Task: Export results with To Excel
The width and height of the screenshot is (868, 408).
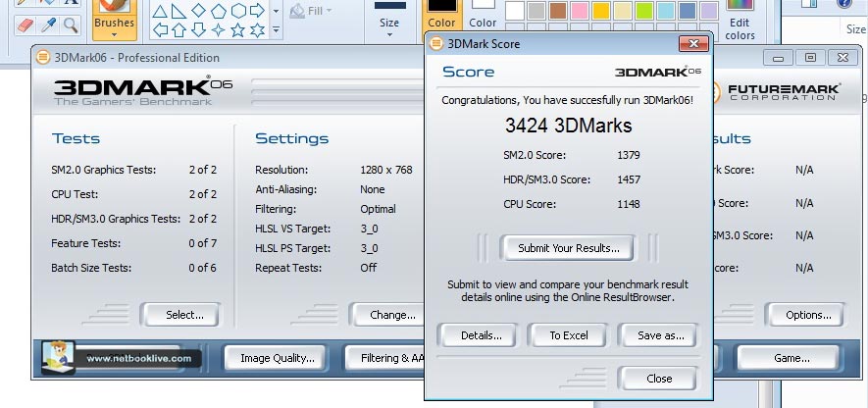Action: 568,335
